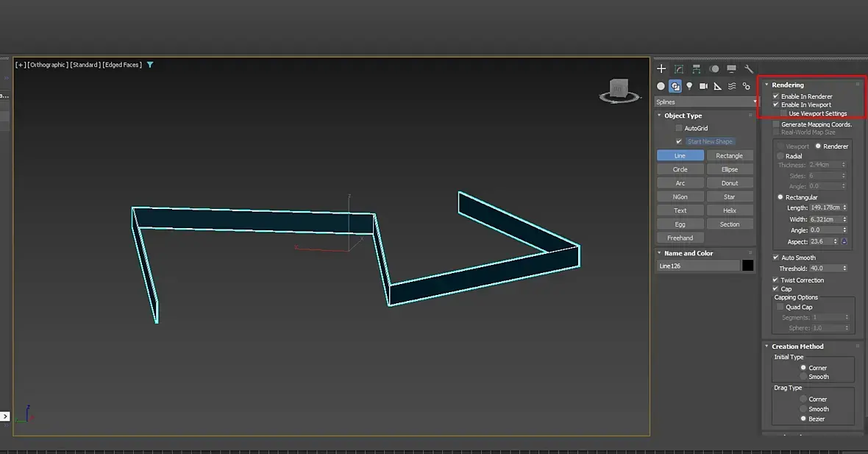Toggle Enable In Renderer checkbox
This screenshot has height=454, width=868.
[x=775, y=96]
